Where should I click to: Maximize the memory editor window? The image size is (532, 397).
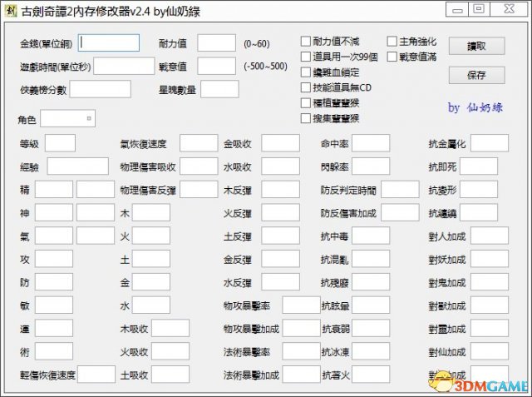[x=478, y=8]
